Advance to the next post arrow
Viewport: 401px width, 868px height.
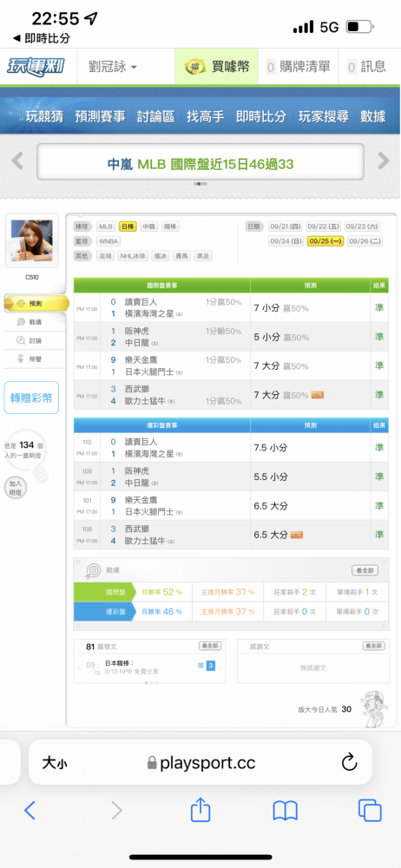point(220,667)
